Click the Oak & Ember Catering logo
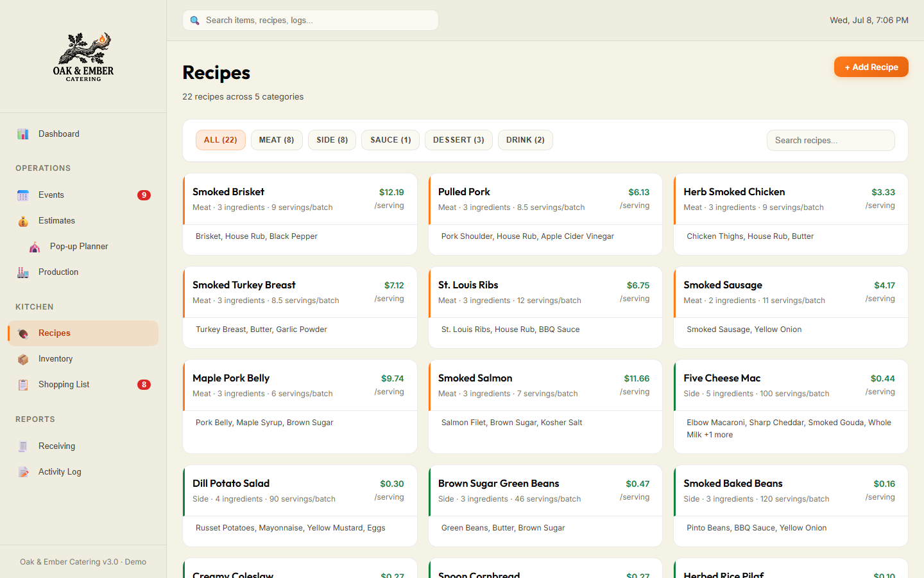Screen dimensions: 924x578 click(x=83, y=57)
